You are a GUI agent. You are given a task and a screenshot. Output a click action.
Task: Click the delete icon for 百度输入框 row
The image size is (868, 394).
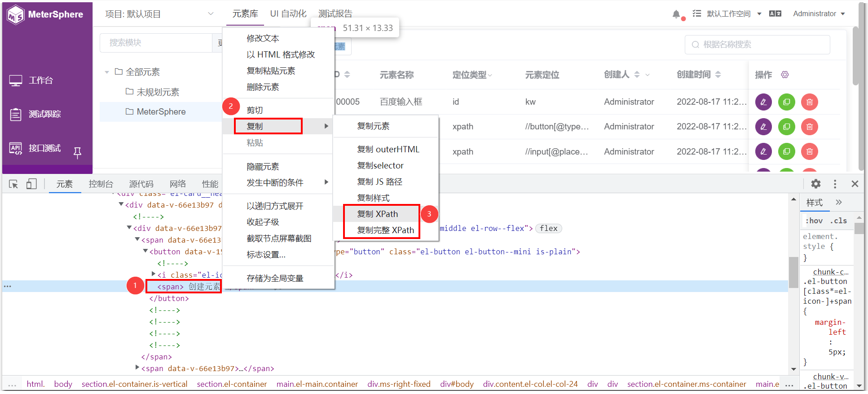click(809, 102)
